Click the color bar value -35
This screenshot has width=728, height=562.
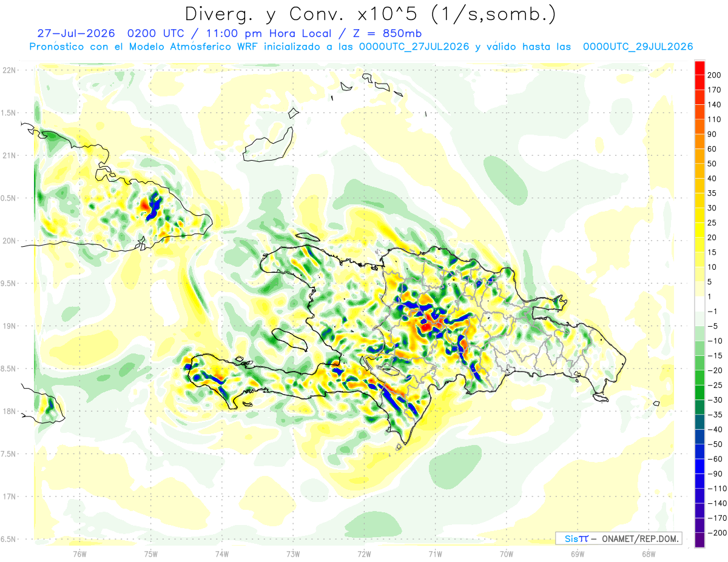pos(715,415)
